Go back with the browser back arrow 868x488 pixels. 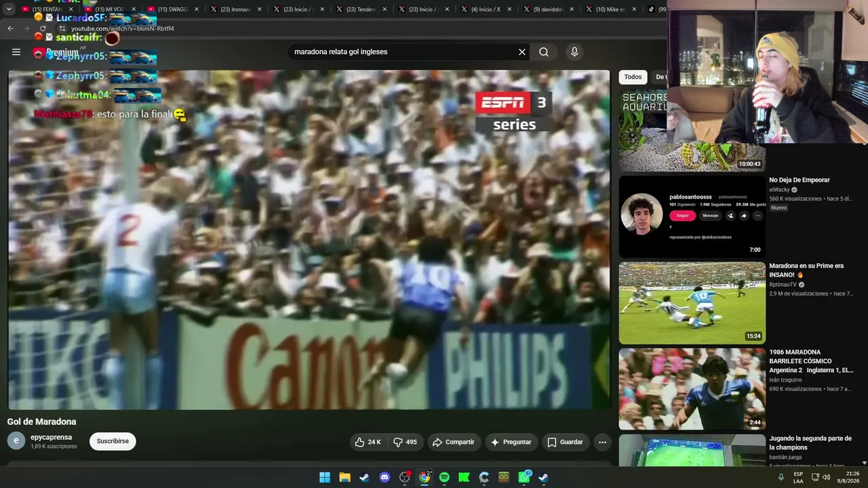[10, 28]
